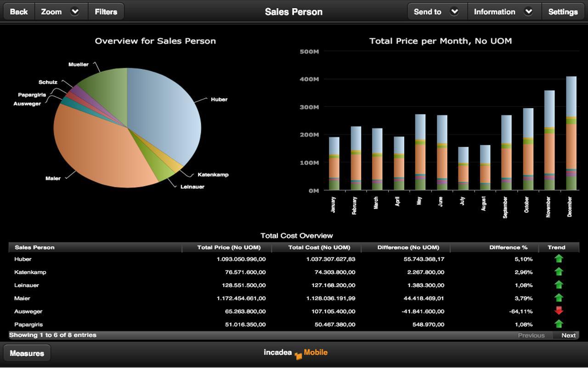The image size is (588, 368).
Task: Click the September bar in chart
Action: point(506,153)
